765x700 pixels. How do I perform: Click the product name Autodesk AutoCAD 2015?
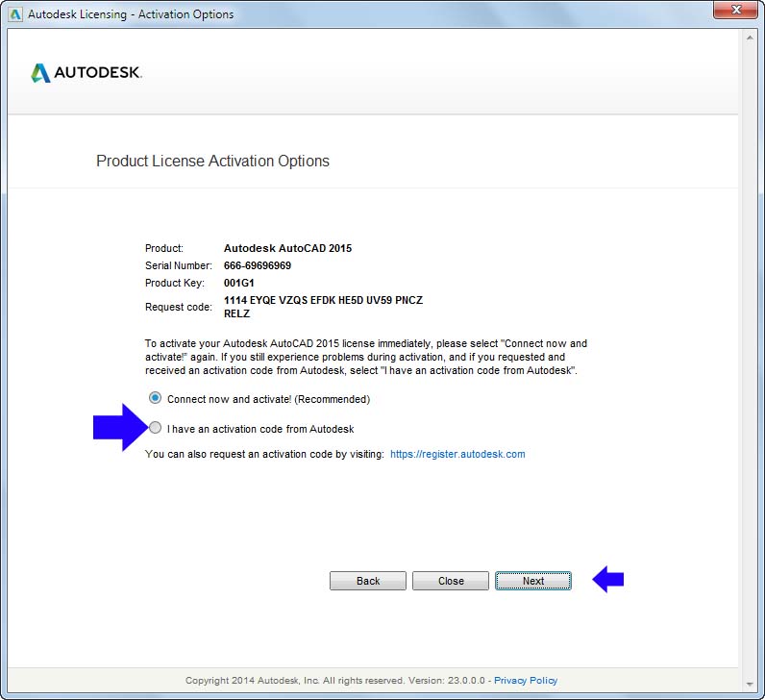tap(287, 248)
